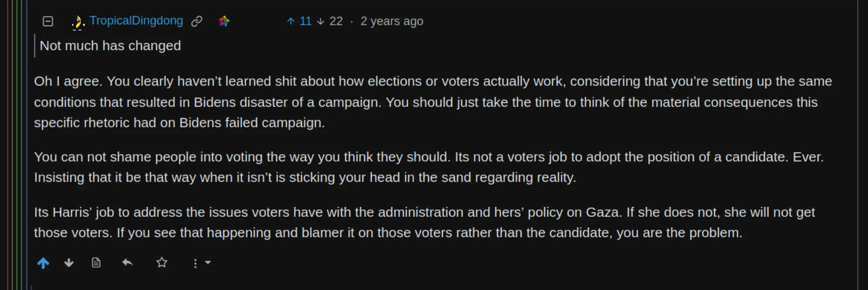The image size is (868, 290).
Task: Click the '2 years ago' timestamp
Action: pos(391,21)
